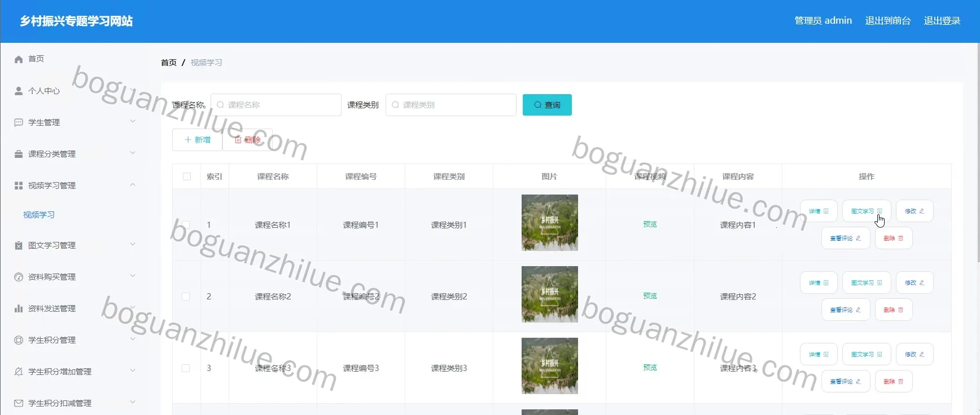Focus the 课程类别 search input
This screenshot has width=980, height=415.
point(451,105)
